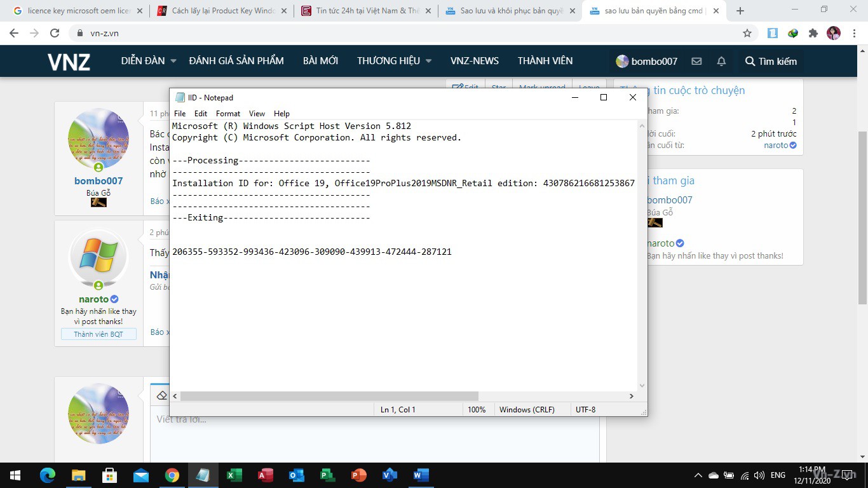Image resolution: width=868 pixels, height=488 pixels.
Task: Open the naroto profile link
Action: [x=93, y=299]
